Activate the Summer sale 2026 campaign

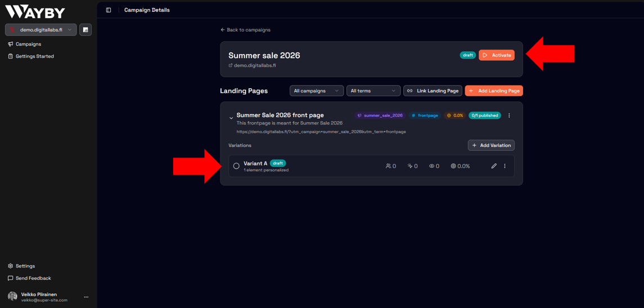tap(497, 55)
